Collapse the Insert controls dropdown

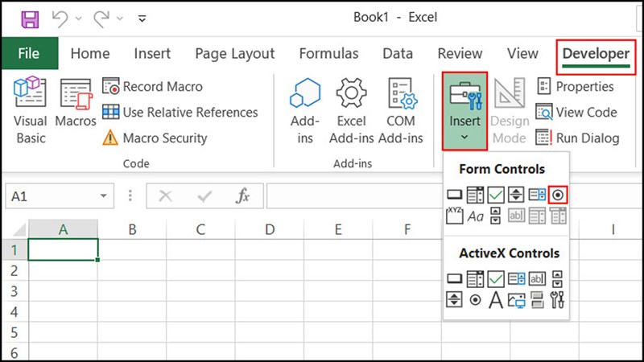point(464,111)
